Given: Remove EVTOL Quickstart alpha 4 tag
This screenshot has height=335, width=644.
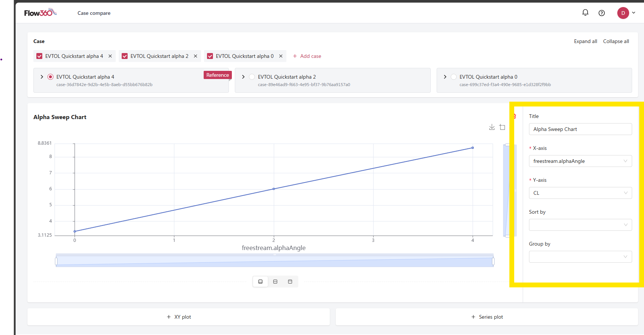Looking at the screenshot, I should pos(110,56).
